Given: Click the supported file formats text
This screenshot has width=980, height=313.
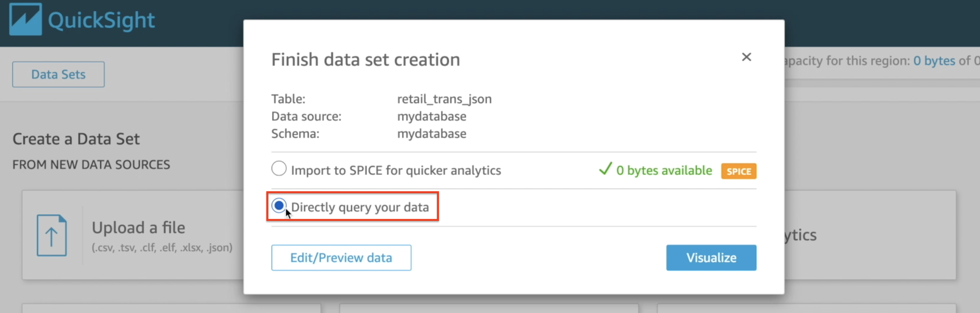Looking at the screenshot, I should 162,247.
